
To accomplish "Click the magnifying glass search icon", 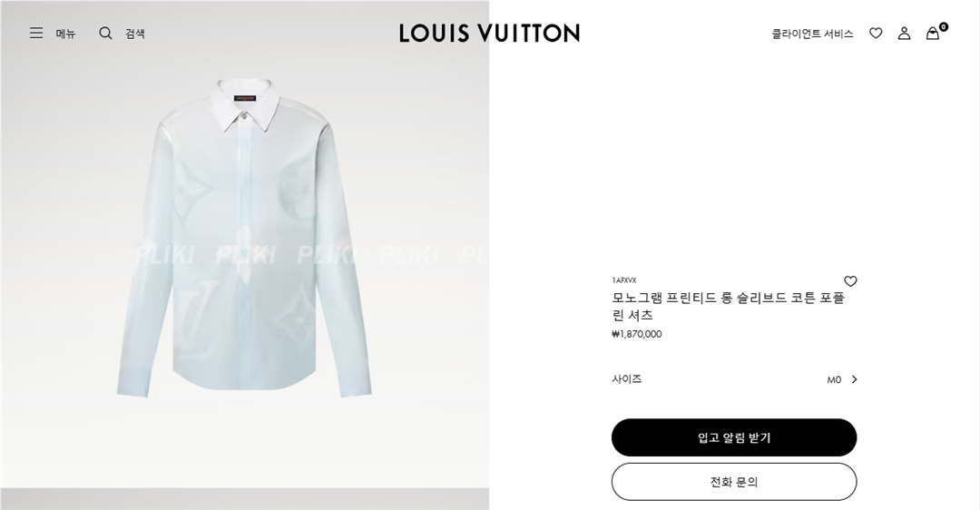I will 105,34.
